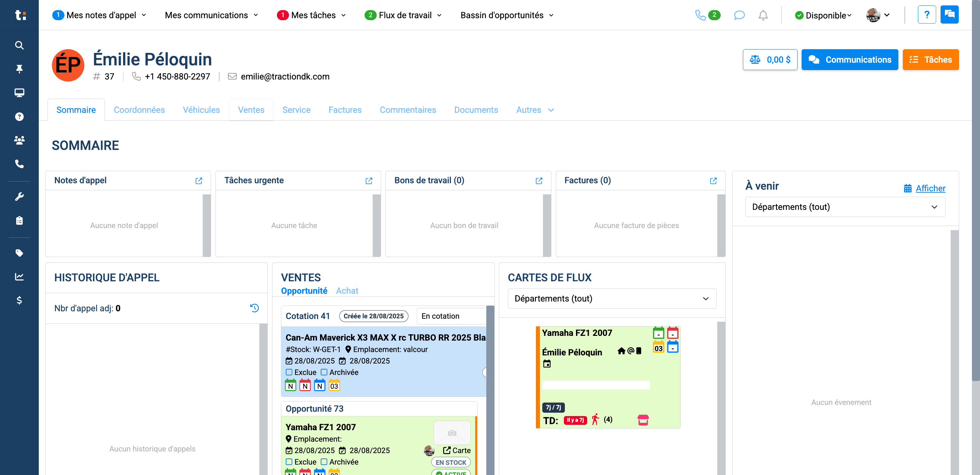Open the En cotation status dropdown
Viewport: 980px width, 475px height.
452,316
